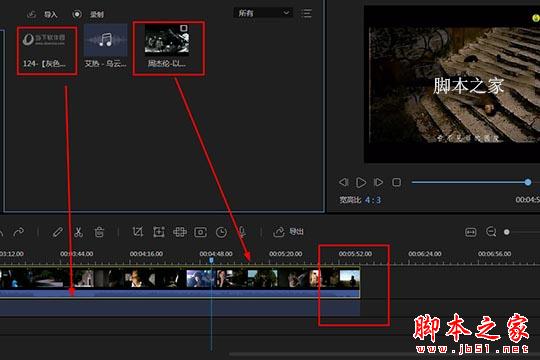Select the 124- media thumbnail
This screenshot has width=540, height=360.
tap(44, 41)
